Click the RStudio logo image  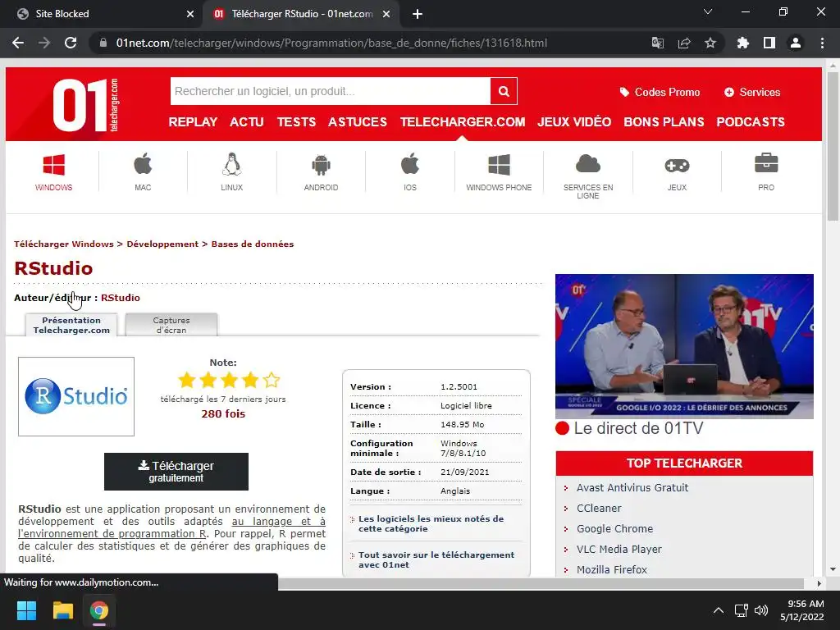76,396
